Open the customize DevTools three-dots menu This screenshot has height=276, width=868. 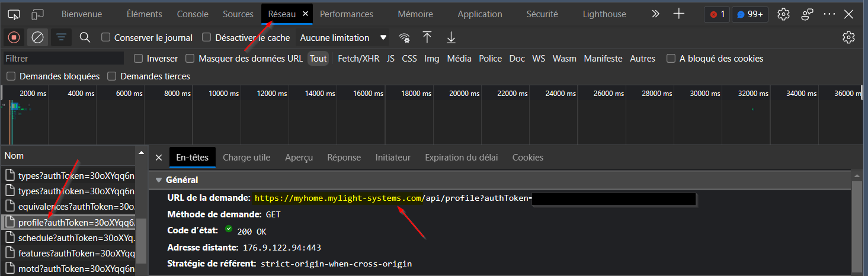pos(829,14)
